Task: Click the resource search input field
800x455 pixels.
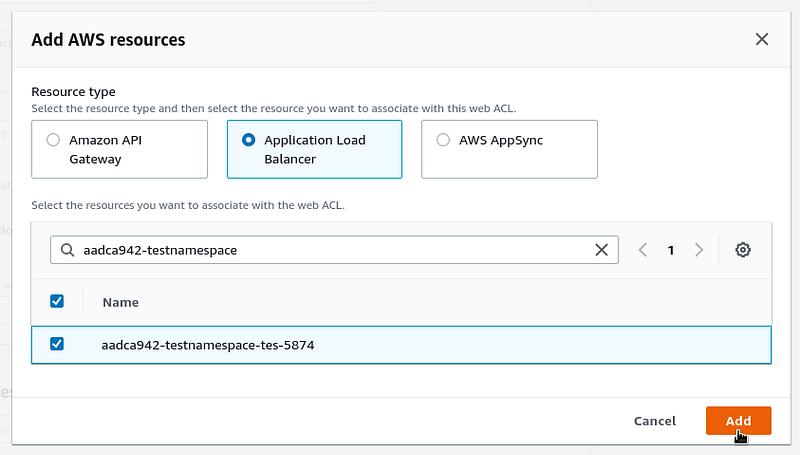Action: coord(334,250)
